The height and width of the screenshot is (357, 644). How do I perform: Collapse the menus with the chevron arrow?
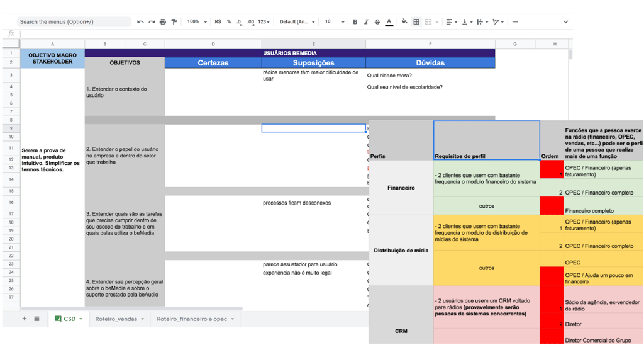point(565,22)
